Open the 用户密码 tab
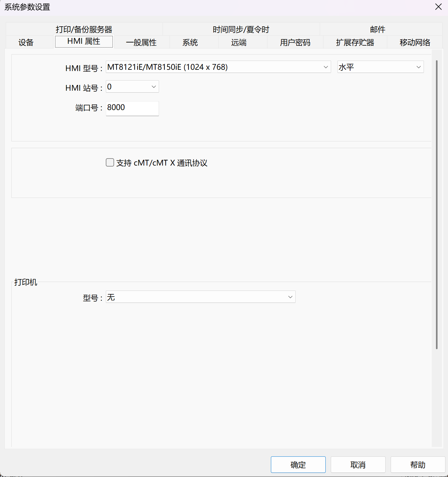 pos(295,42)
